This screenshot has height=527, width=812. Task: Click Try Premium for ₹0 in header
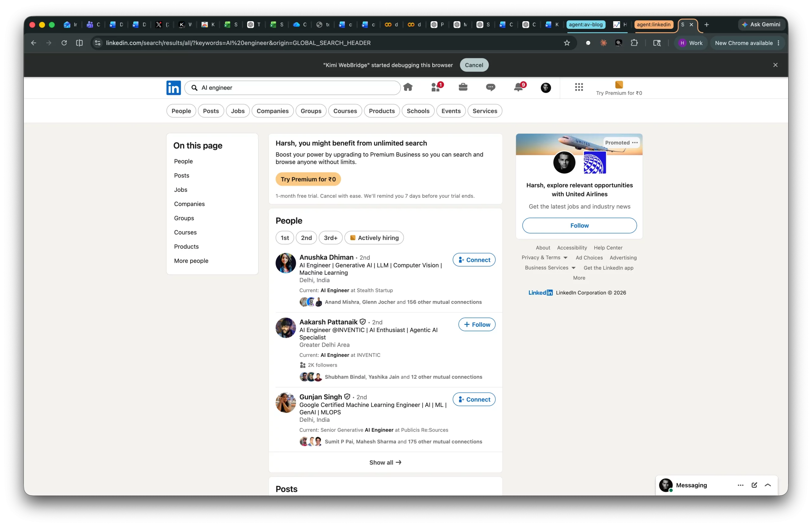pos(619,89)
